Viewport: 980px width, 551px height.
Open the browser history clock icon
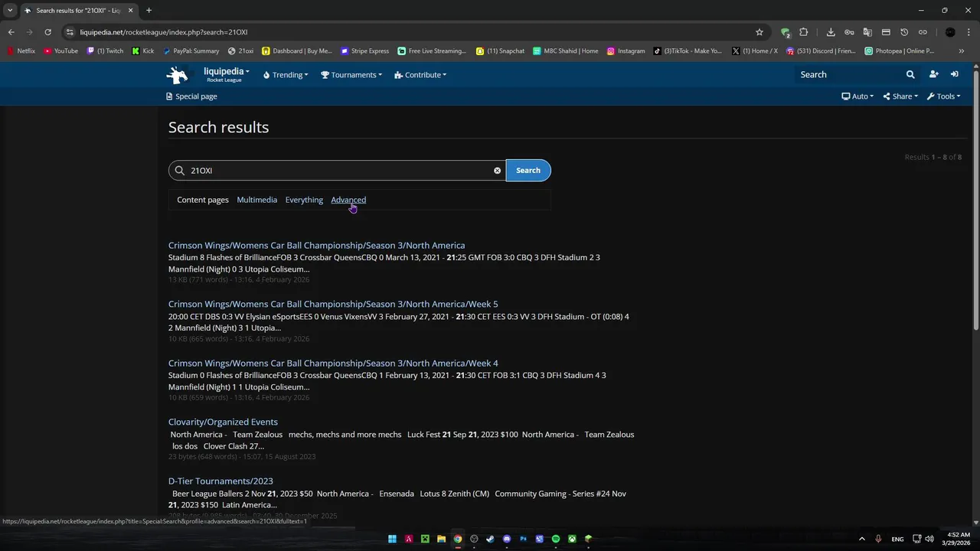click(904, 32)
